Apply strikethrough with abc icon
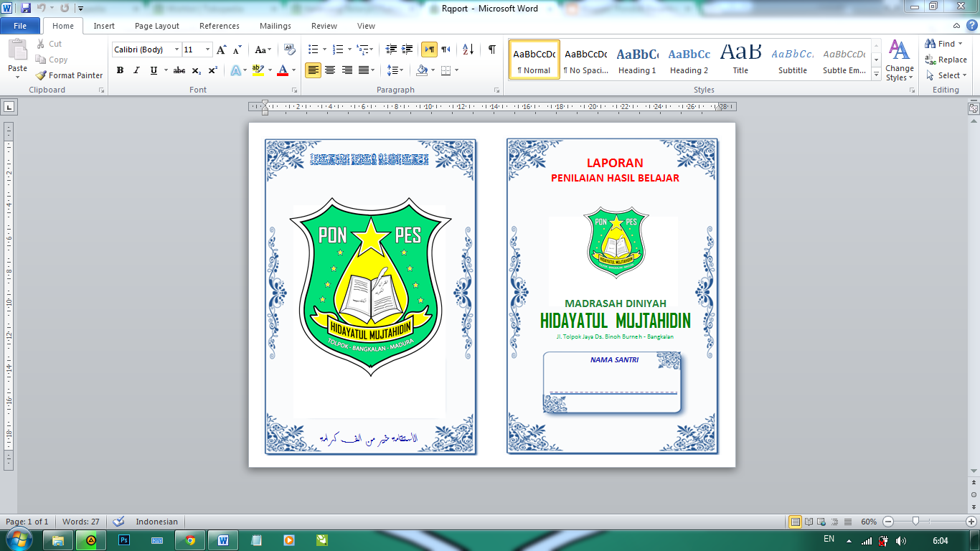The image size is (980, 551). pyautogui.click(x=179, y=70)
